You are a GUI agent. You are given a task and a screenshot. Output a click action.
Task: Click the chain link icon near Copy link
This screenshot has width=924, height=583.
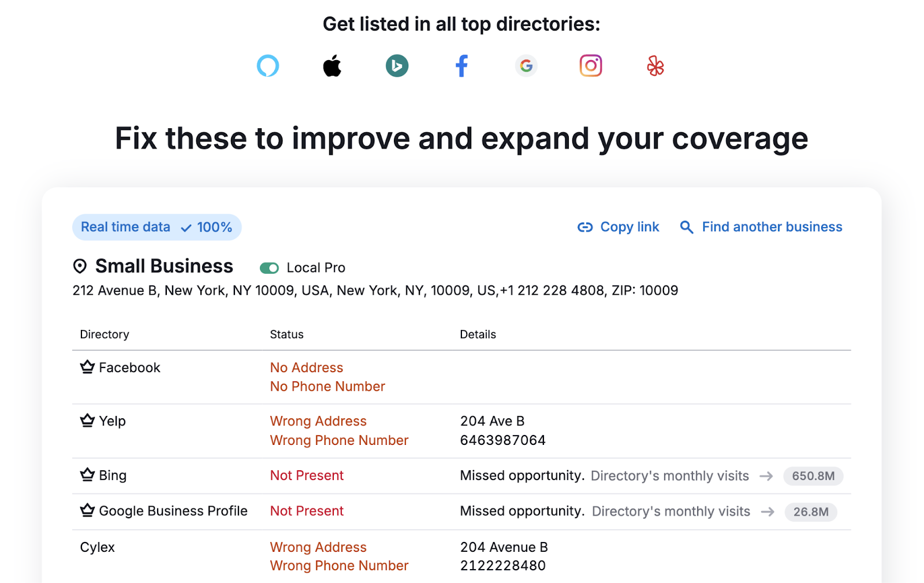[x=584, y=227]
